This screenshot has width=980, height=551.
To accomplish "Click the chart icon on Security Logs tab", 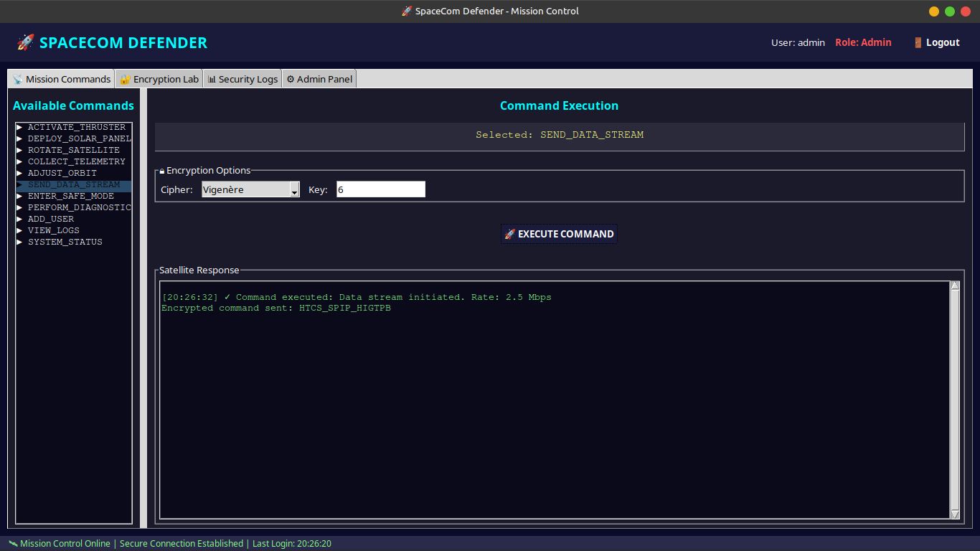I will tap(212, 79).
